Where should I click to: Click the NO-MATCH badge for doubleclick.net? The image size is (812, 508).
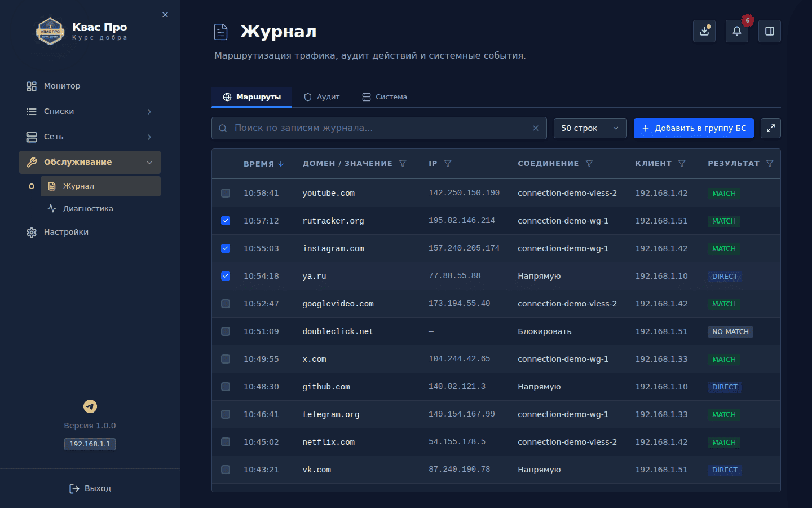click(x=730, y=332)
